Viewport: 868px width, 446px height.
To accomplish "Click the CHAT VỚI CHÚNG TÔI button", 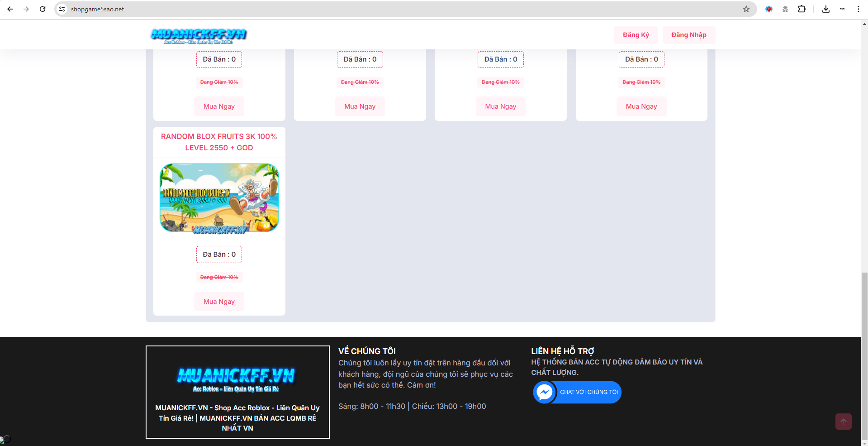I will point(588,392).
